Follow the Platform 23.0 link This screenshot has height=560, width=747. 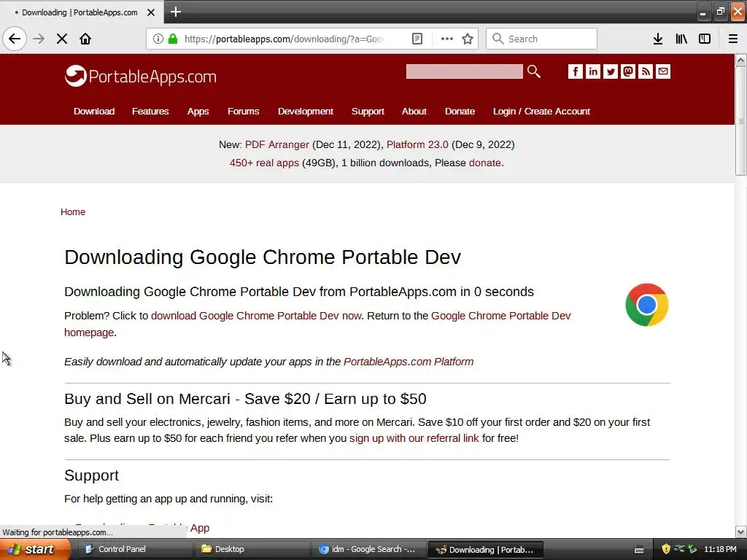[417, 144]
